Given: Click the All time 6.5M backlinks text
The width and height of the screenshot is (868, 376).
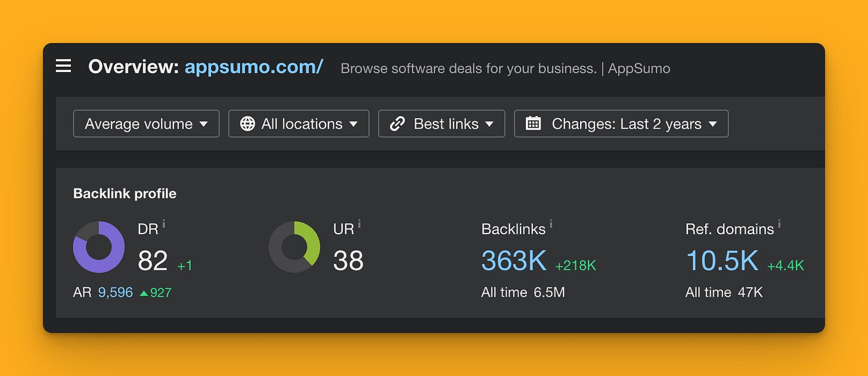Looking at the screenshot, I should (x=523, y=293).
